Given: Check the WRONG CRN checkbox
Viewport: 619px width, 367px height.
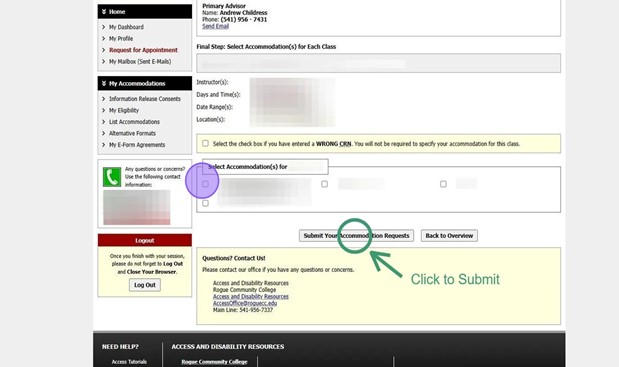Looking at the screenshot, I should [205, 144].
